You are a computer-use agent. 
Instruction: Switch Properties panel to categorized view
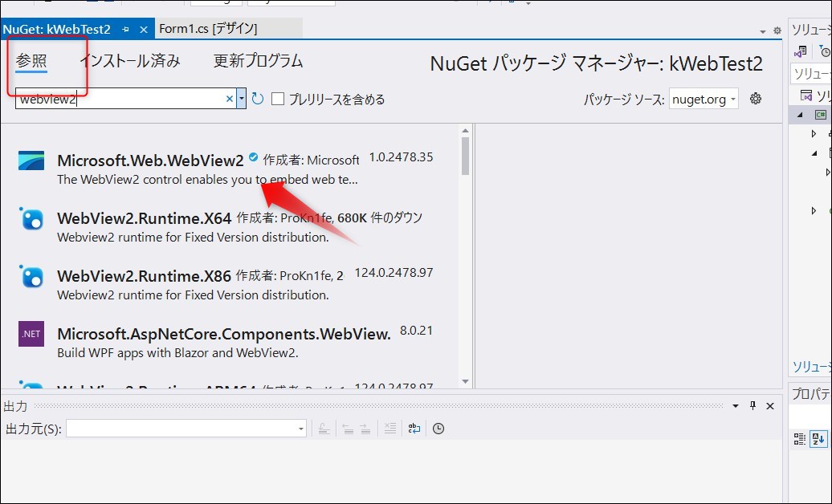pos(800,438)
